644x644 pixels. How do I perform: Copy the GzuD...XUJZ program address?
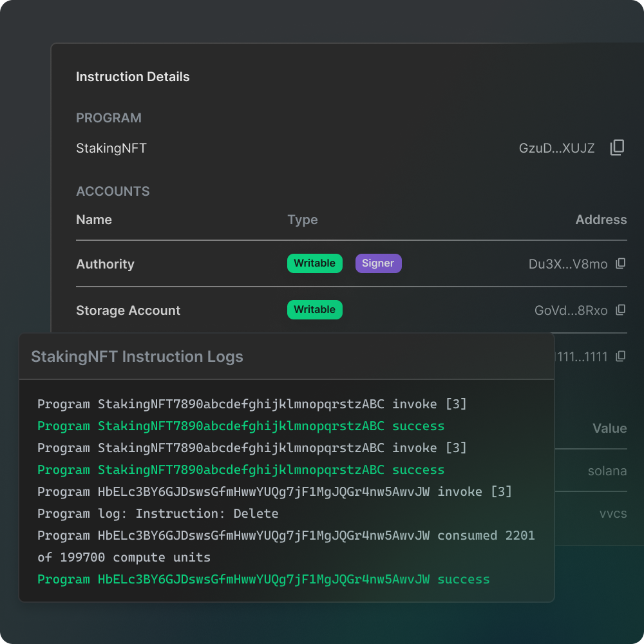617,148
